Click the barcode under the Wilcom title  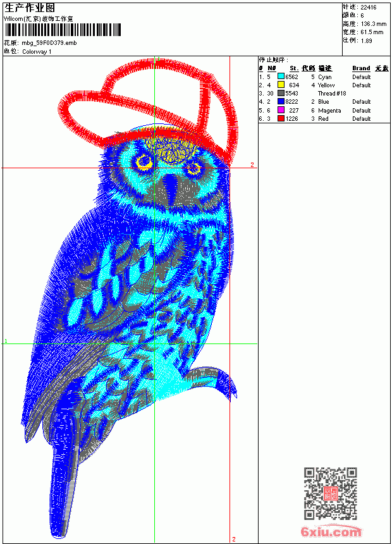pyautogui.click(x=63, y=30)
